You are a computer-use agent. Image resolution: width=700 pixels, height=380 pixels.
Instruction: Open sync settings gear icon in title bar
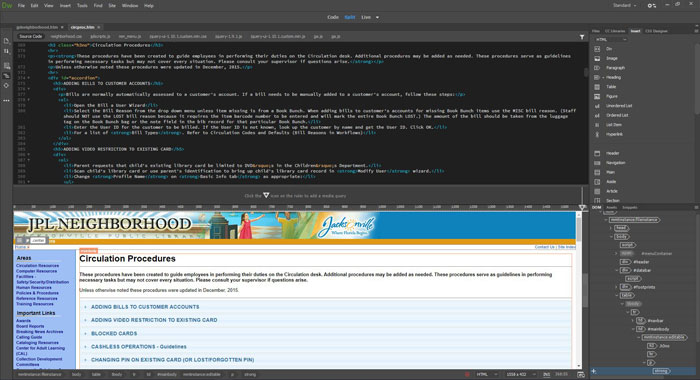coord(651,5)
